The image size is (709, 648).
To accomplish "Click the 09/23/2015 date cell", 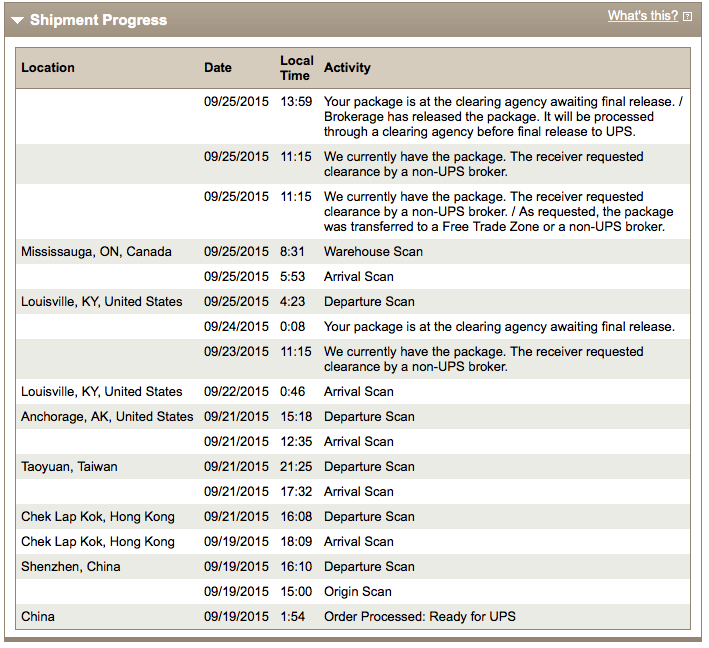I will [x=236, y=351].
